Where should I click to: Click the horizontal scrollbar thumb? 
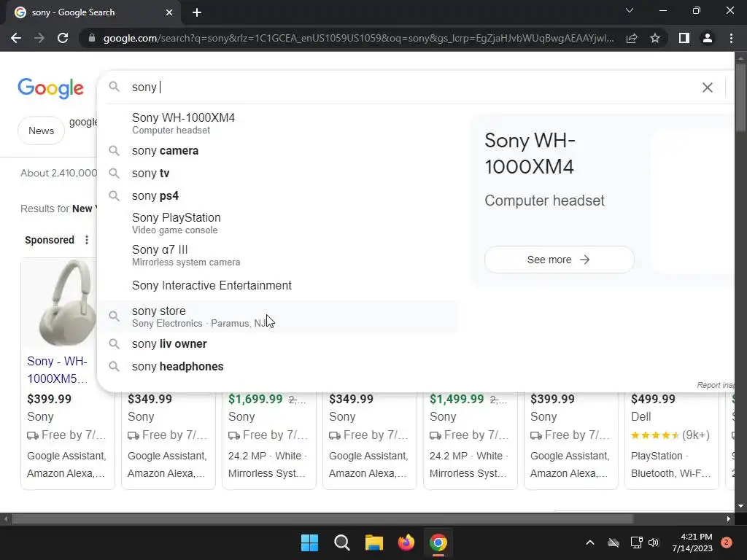pyautogui.click(x=322, y=518)
